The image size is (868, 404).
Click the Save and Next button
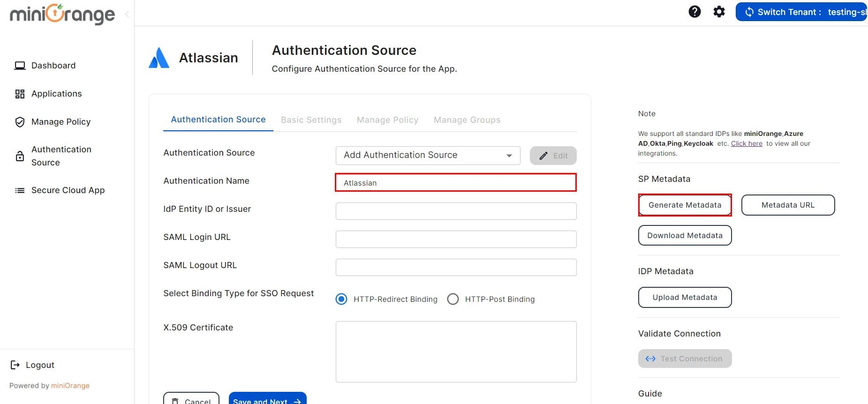coord(268,398)
